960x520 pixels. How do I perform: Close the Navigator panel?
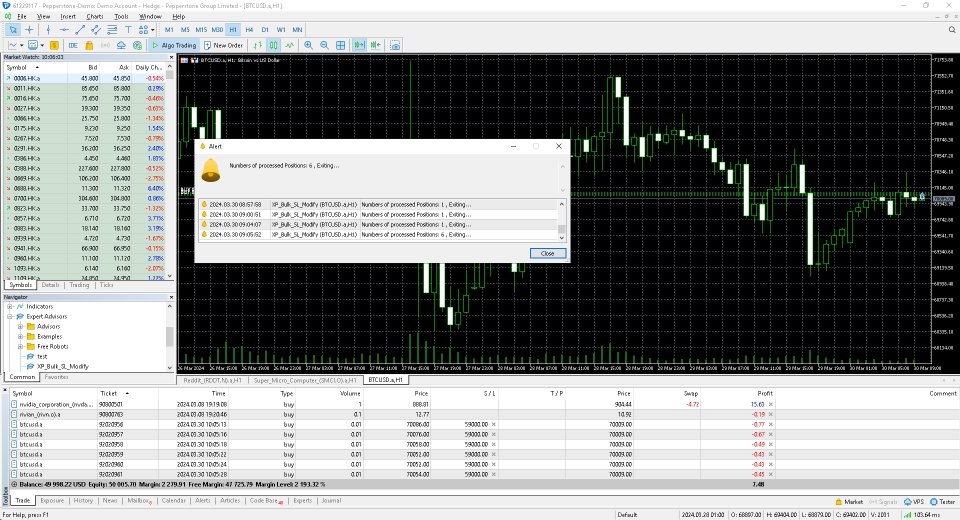[x=171, y=297]
